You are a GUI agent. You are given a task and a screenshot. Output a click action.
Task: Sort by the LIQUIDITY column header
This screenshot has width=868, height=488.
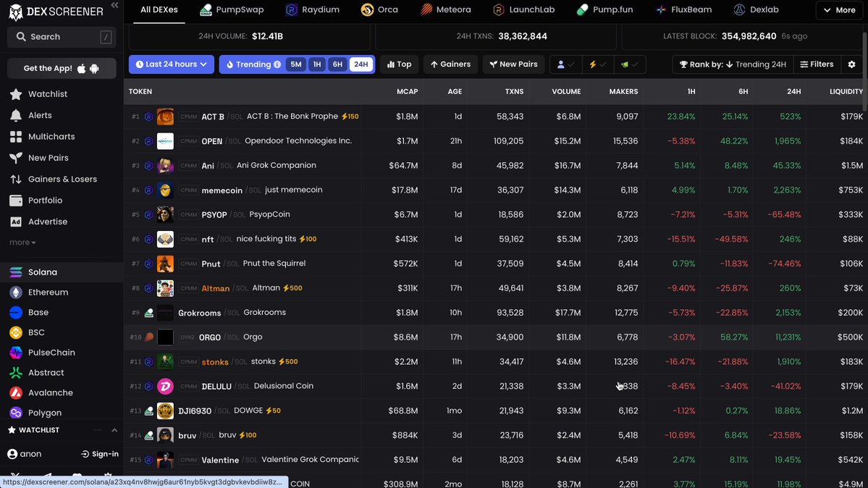pyautogui.click(x=846, y=91)
